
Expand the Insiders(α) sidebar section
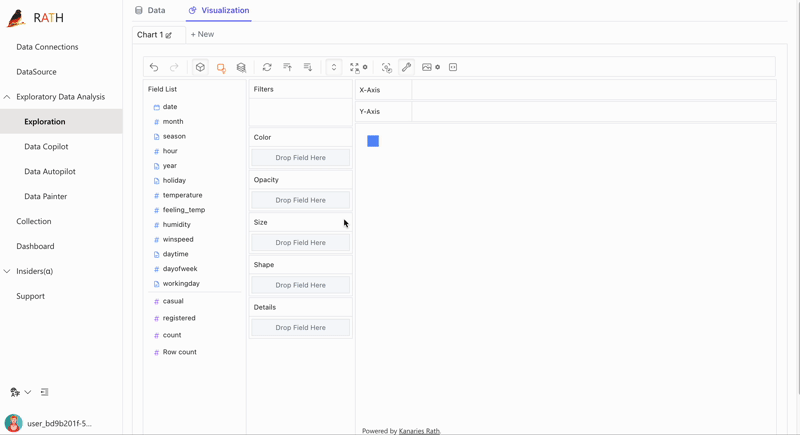7,271
